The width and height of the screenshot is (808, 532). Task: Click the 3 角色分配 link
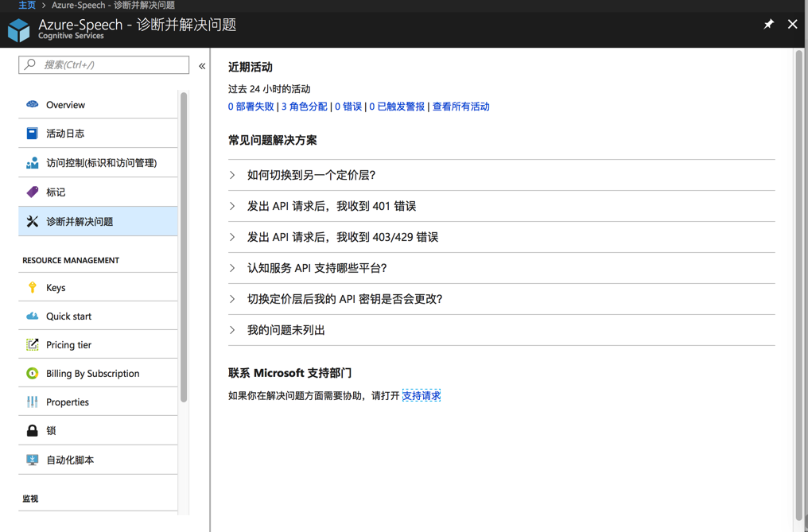(304, 107)
